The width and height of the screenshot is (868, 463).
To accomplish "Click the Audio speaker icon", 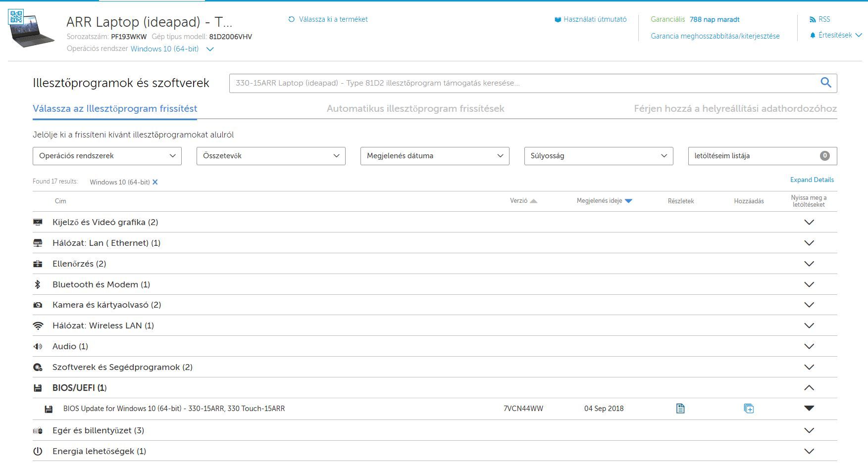I will [38, 346].
